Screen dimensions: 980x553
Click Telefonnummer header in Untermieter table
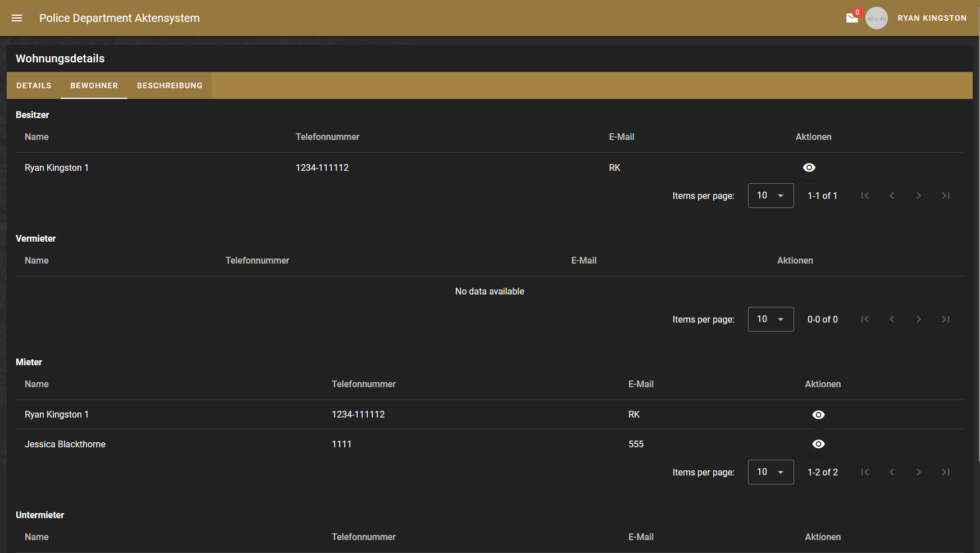(363, 537)
